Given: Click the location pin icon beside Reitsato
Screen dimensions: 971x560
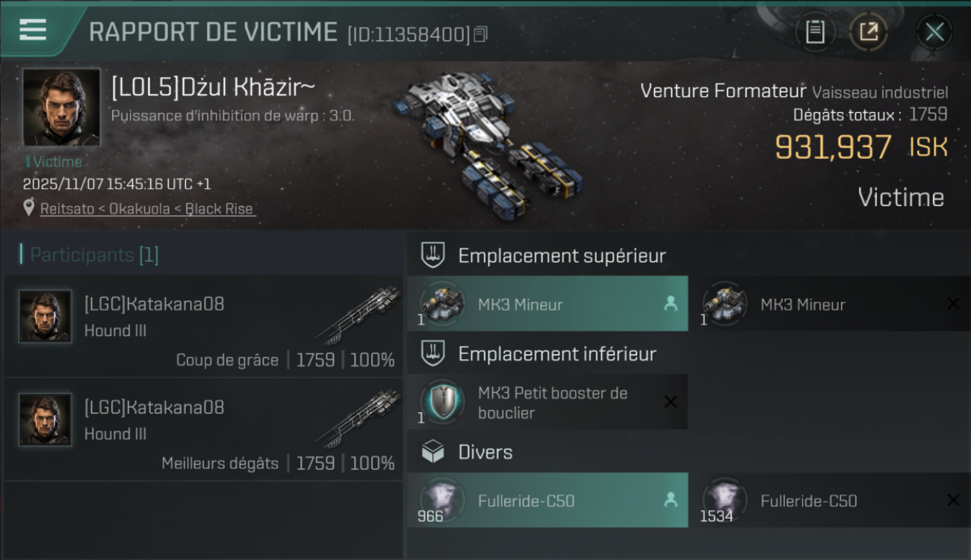Looking at the screenshot, I should (29, 208).
